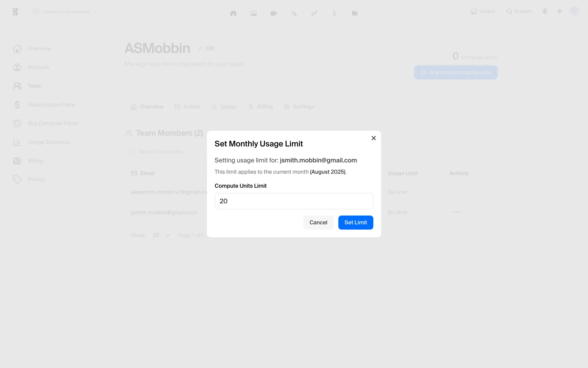Open the image generation icon in top bar
The width and height of the screenshot is (588, 368).
point(253,13)
